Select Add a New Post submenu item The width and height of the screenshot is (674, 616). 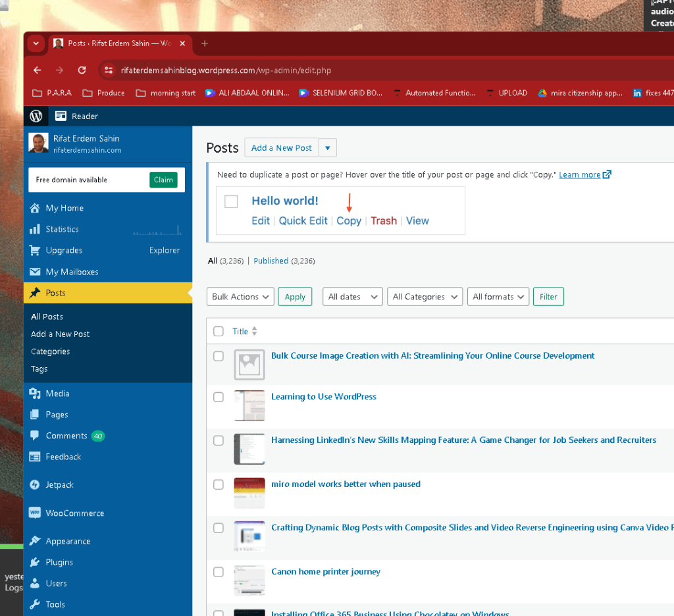pos(60,334)
